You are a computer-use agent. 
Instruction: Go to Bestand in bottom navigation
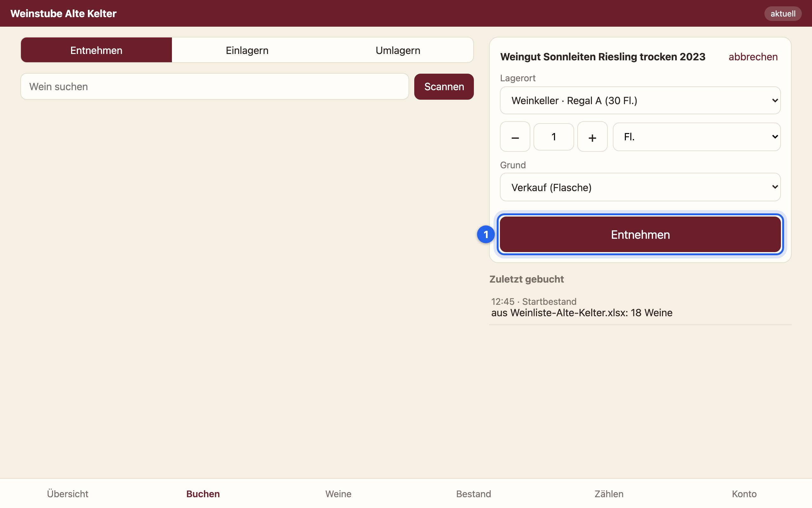[474, 493]
